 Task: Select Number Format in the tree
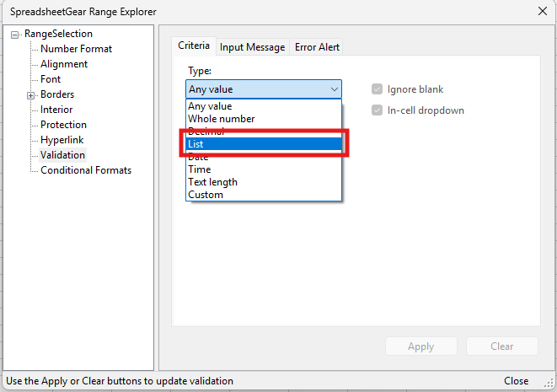[76, 49]
